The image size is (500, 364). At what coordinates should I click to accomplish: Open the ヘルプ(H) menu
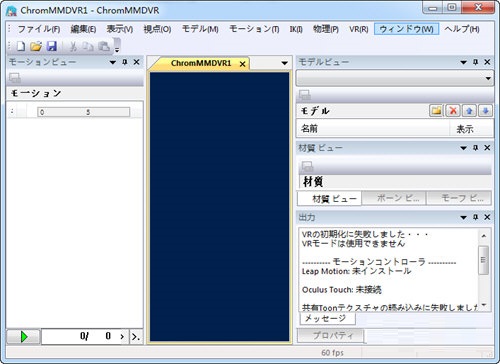point(462,29)
